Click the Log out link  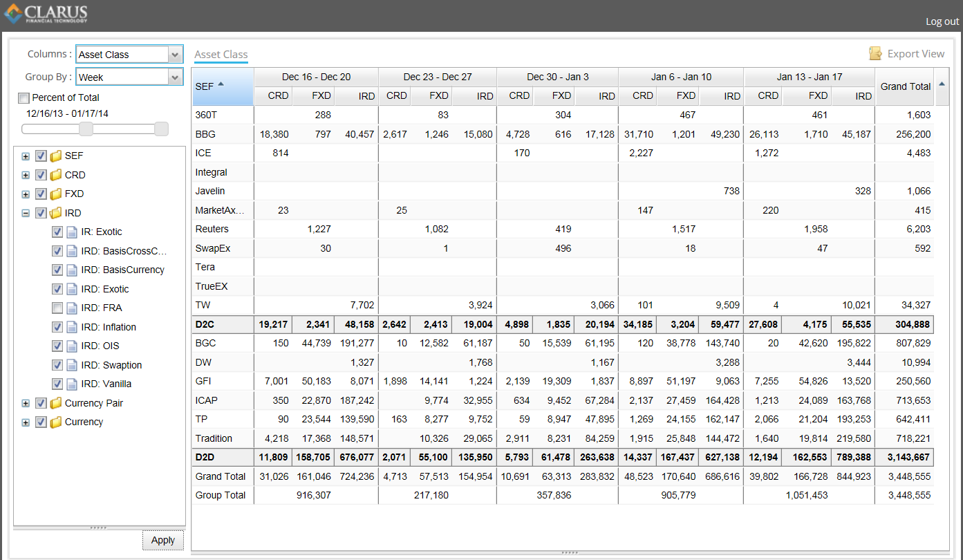pos(942,21)
